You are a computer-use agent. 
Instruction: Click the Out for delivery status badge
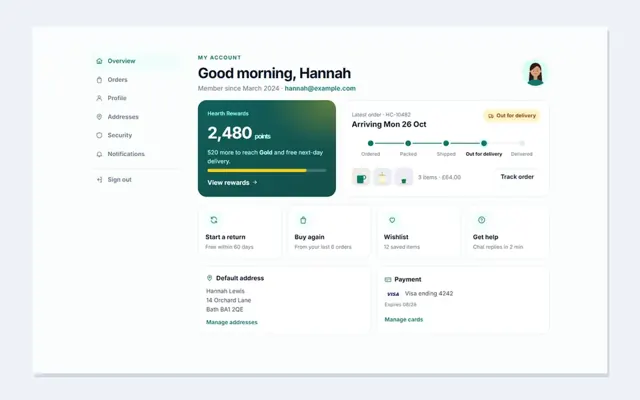click(x=512, y=116)
